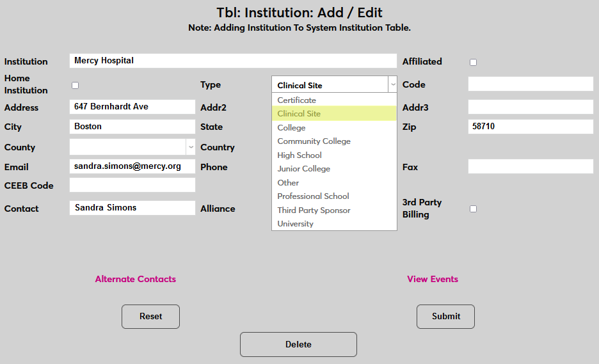Viewport: 599px width, 364px height.
Task: Choose Junior College option
Action: [304, 169]
